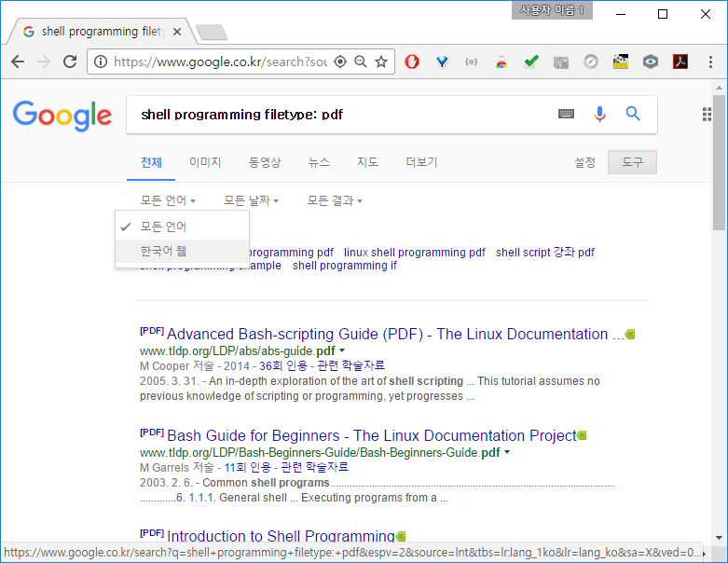The height and width of the screenshot is (563, 728).
Task: Click green badge beside Introduction to Shell Programming
Action: click(401, 537)
